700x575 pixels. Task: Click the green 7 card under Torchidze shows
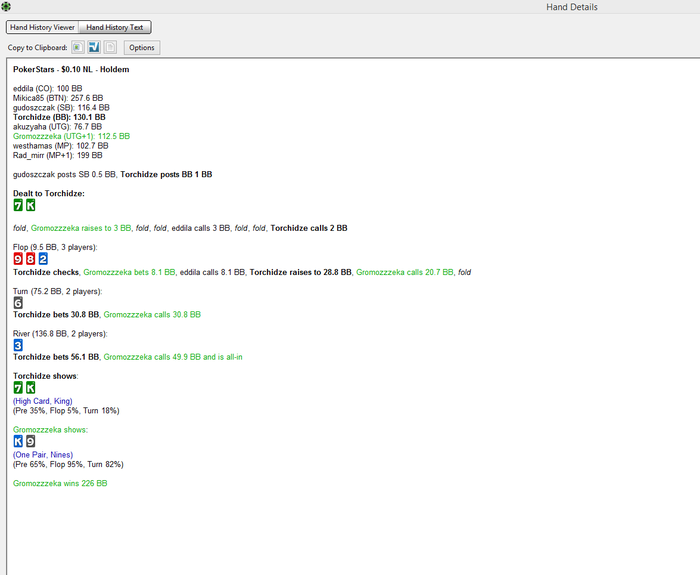coord(18,388)
